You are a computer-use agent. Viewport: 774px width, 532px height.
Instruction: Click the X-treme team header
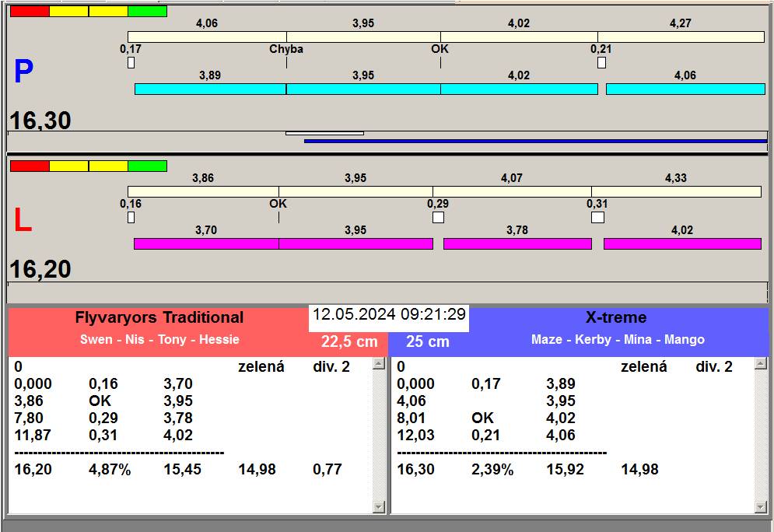point(615,317)
